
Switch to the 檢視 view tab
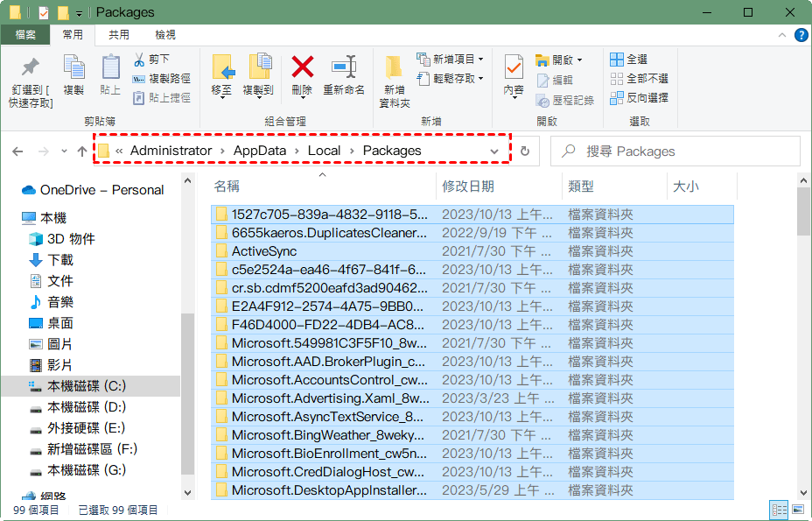coord(165,35)
